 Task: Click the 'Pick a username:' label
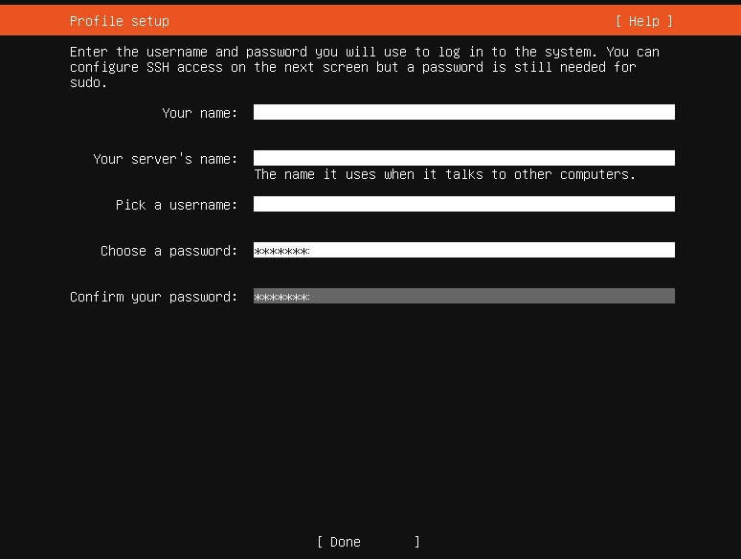177,205
